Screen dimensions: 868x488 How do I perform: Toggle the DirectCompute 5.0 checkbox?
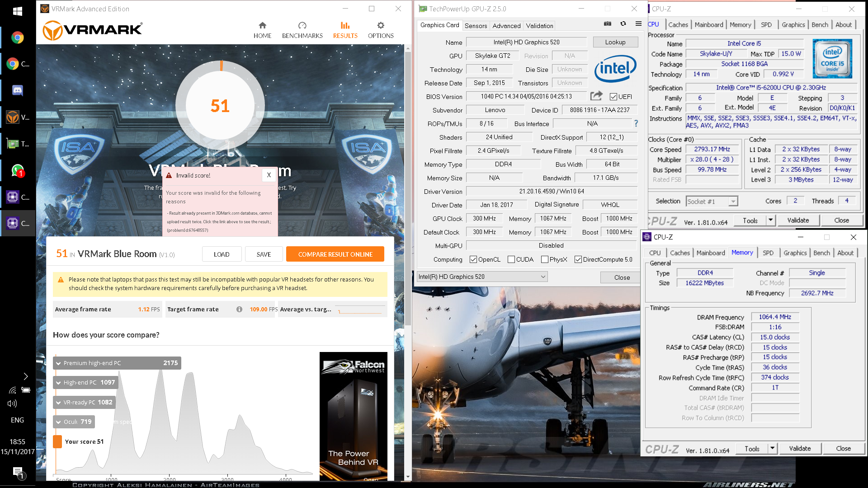tap(578, 259)
